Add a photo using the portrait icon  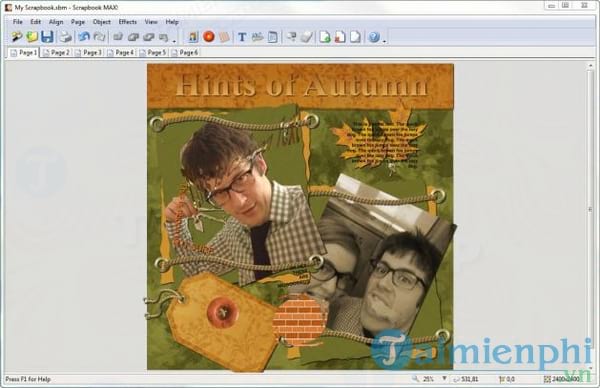pyautogui.click(x=193, y=37)
